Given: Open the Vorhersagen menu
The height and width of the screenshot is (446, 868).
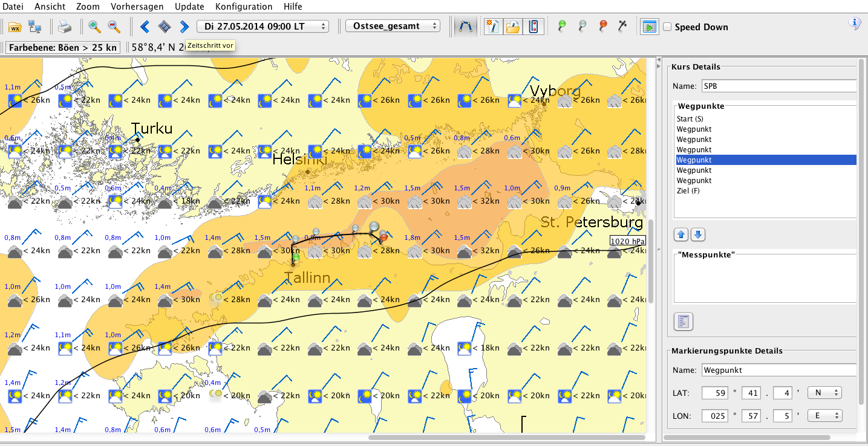Looking at the screenshot, I should tap(137, 7).
